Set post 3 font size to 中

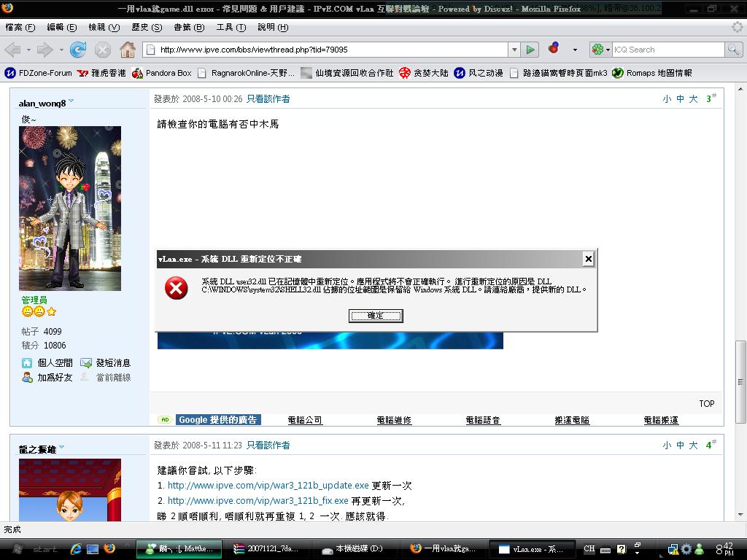pyautogui.click(x=680, y=99)
